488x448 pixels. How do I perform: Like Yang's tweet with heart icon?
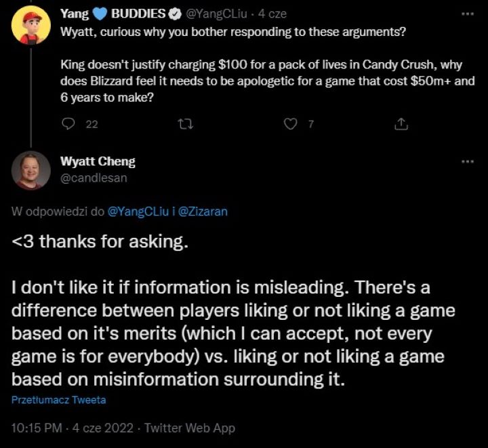[289, 124]
